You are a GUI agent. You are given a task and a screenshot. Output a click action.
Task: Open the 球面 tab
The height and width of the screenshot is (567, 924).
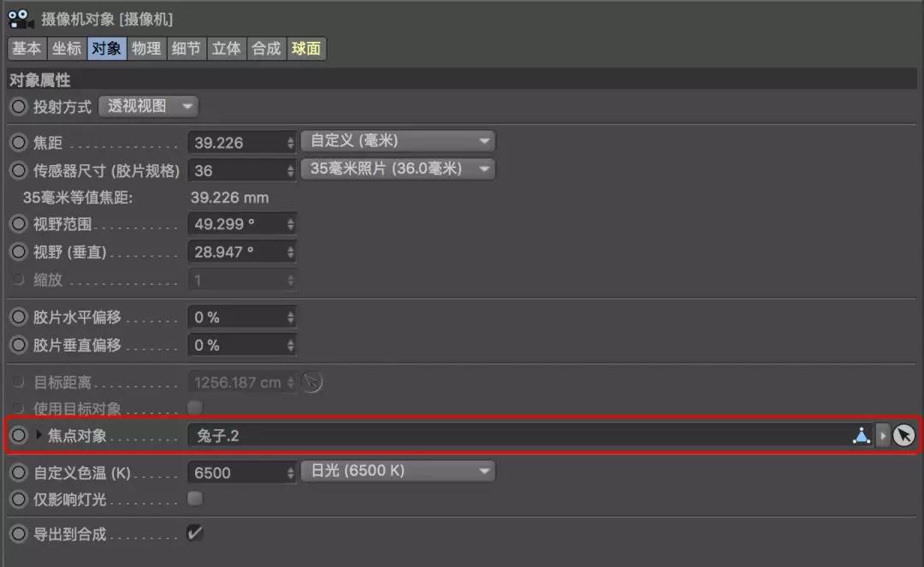(x=306, y=48)
